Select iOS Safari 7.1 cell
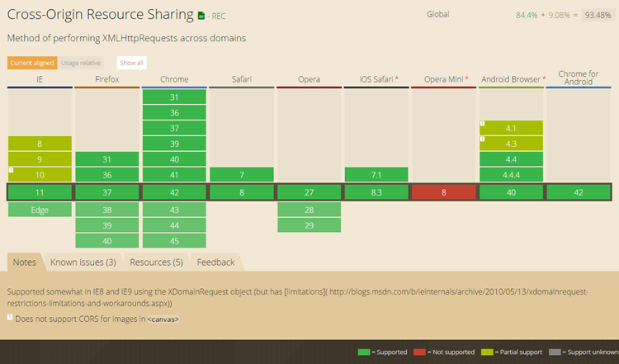Image resolution: width=619 pixels, height=364 pixels. pos(376,174)
